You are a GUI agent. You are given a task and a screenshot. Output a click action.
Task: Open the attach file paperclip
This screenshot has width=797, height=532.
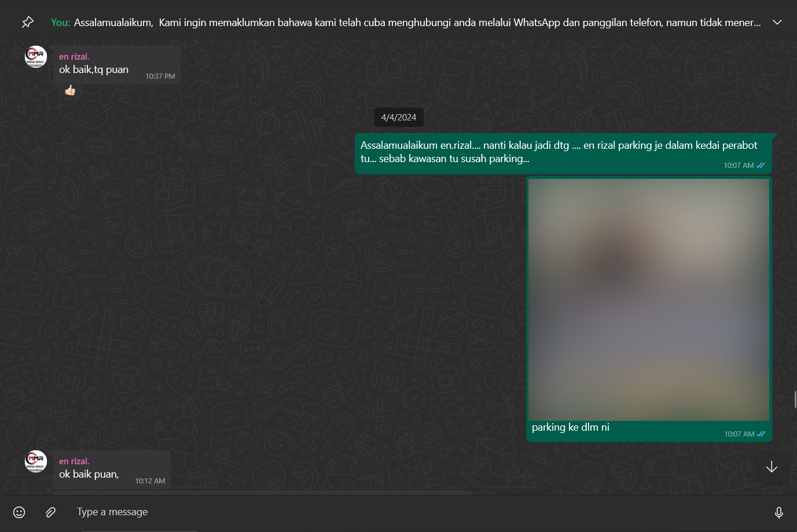pyautogui.click(x=51, y=512)
